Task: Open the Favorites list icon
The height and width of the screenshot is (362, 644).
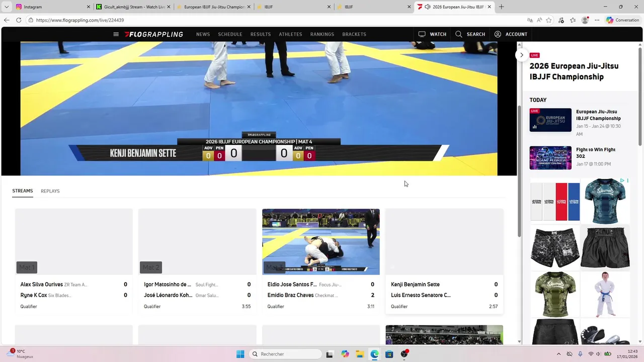Action: pyautogui.click(x=573, y=20)
